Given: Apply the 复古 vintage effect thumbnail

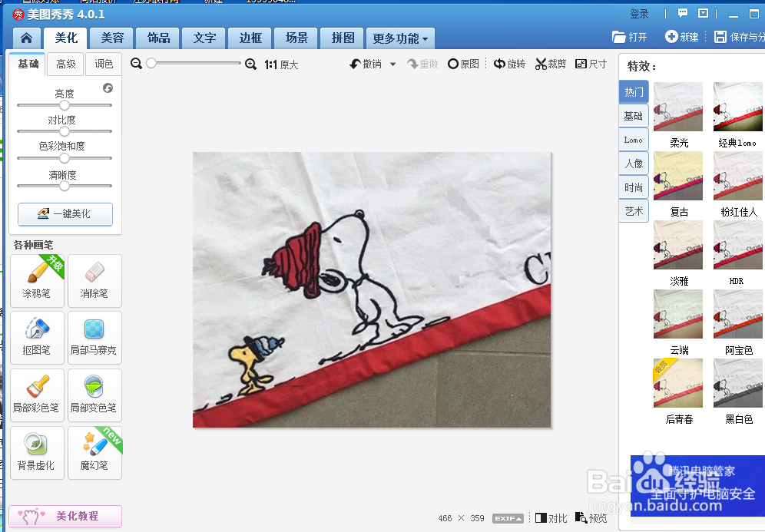Looking at the screenshot, I should pyautogui.click(x=678, y=176).
